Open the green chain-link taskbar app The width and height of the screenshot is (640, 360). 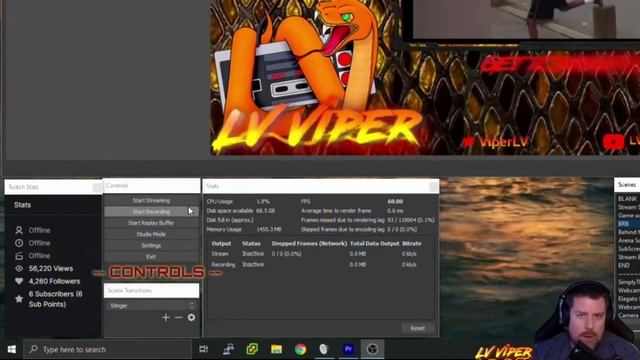coord(252,349)
